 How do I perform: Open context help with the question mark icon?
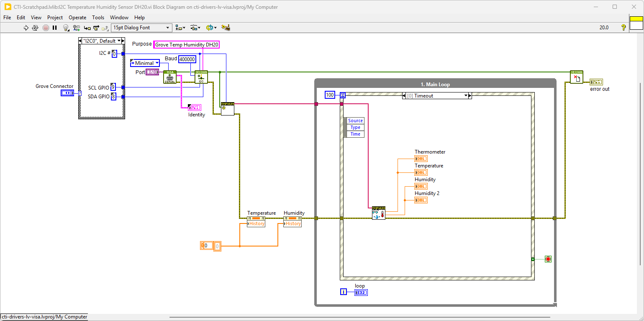[x=623, y=28]
